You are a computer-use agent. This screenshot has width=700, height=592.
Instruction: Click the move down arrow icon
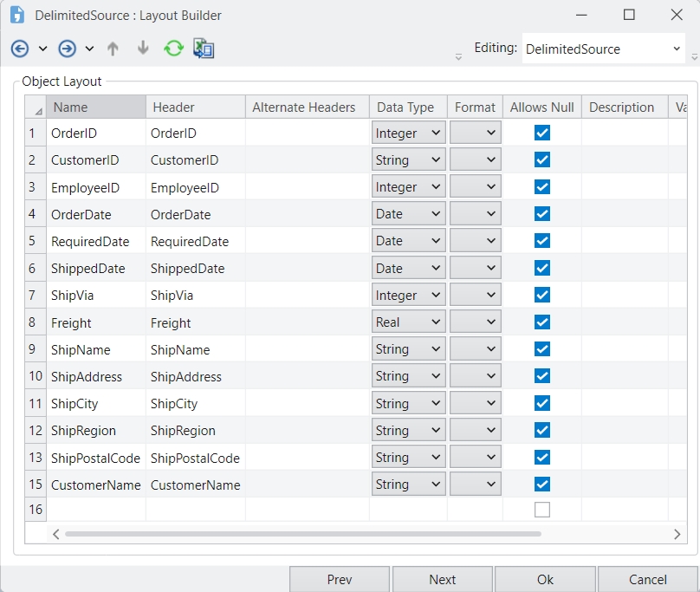click(x=143, y=49)
